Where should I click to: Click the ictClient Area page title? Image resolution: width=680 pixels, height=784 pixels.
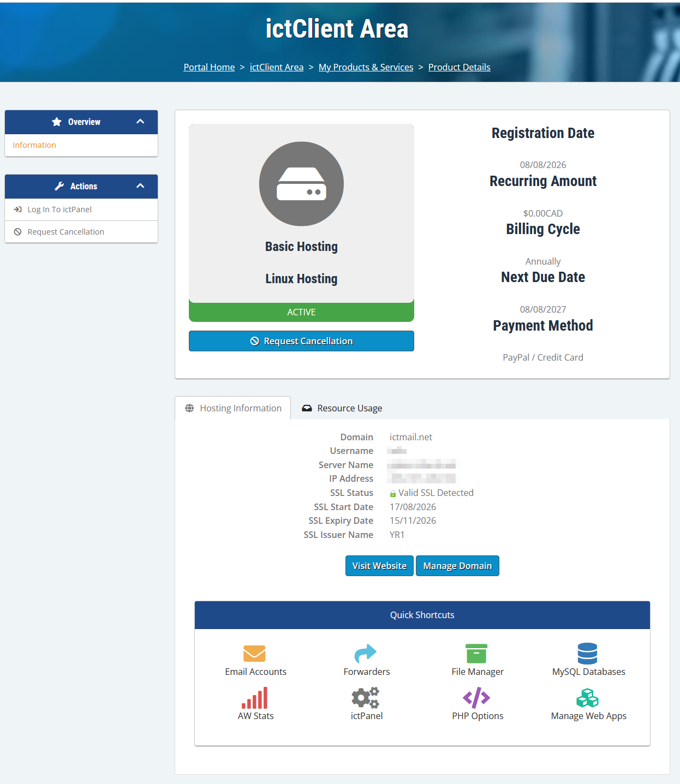point(337,28)
